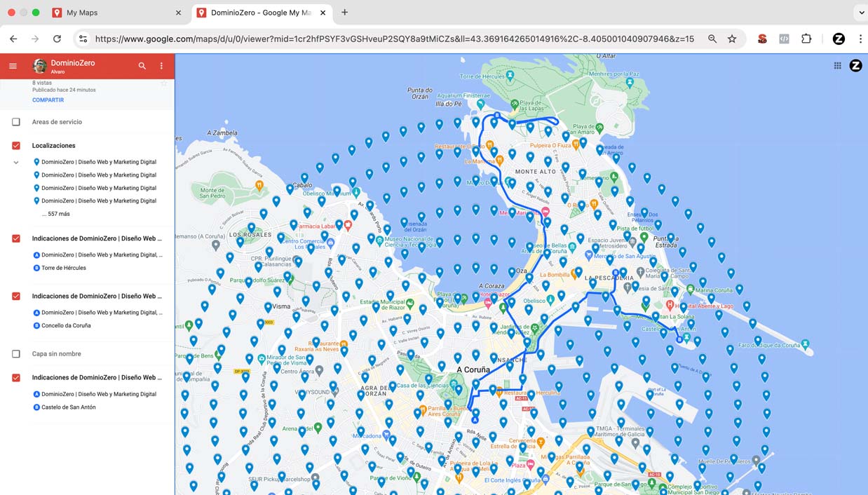Screen dimensions: 868x495
Task: Click the site information icon in address bar
Action: 83,39
